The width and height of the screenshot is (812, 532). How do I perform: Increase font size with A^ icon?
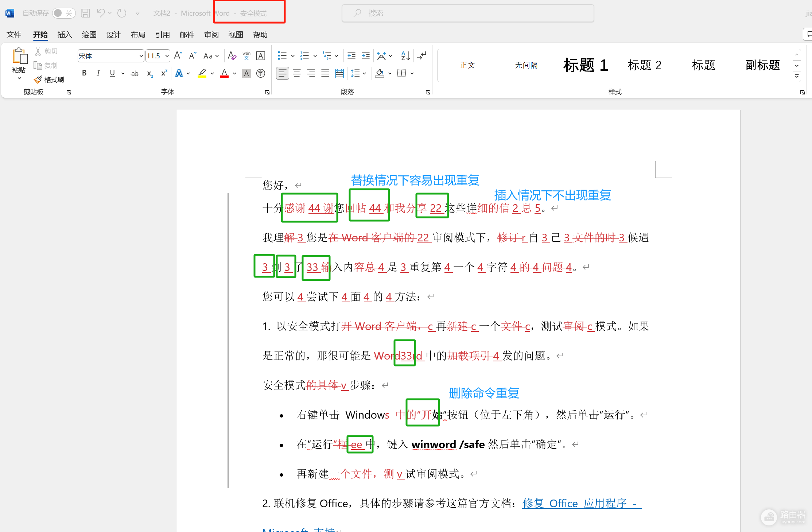(178, 55)
